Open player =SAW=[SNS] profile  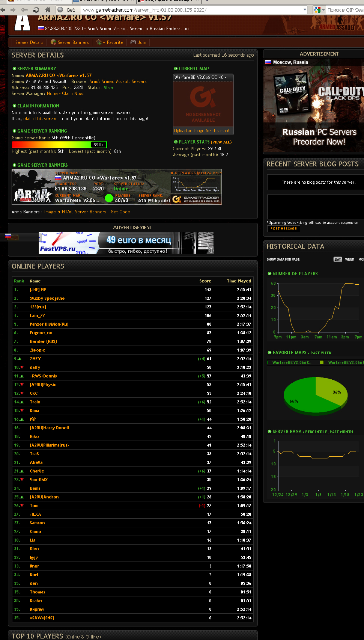pos(42,618)
